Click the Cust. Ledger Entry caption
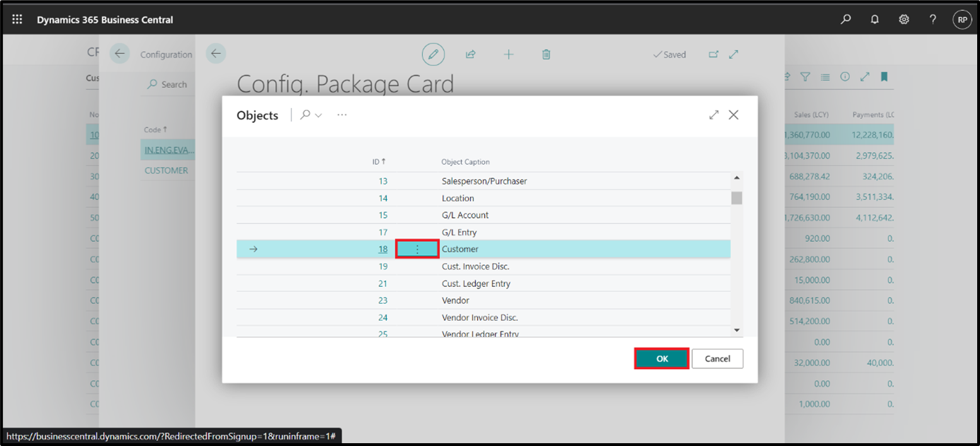The width and height of the screenshot is (980, 446). (476, 283)
